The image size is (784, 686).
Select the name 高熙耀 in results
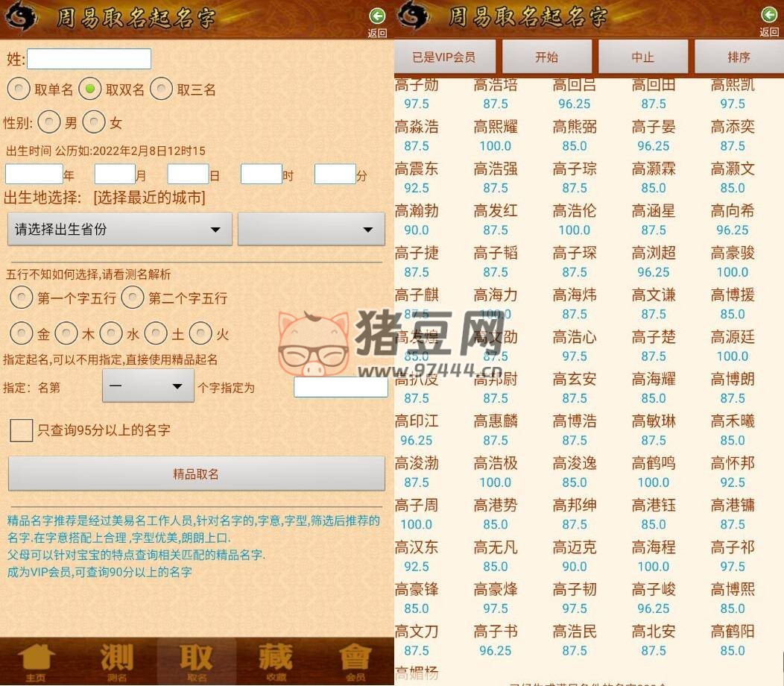point(496,128)
